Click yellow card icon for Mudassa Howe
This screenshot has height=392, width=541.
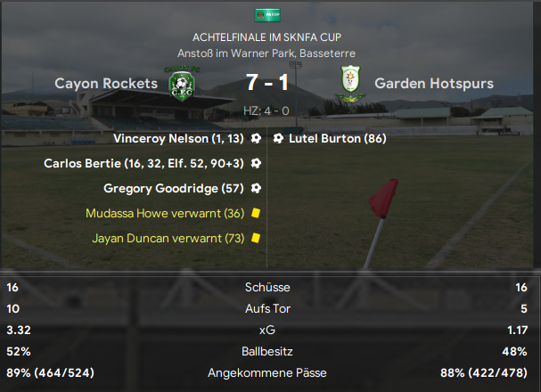click(256, 213)
